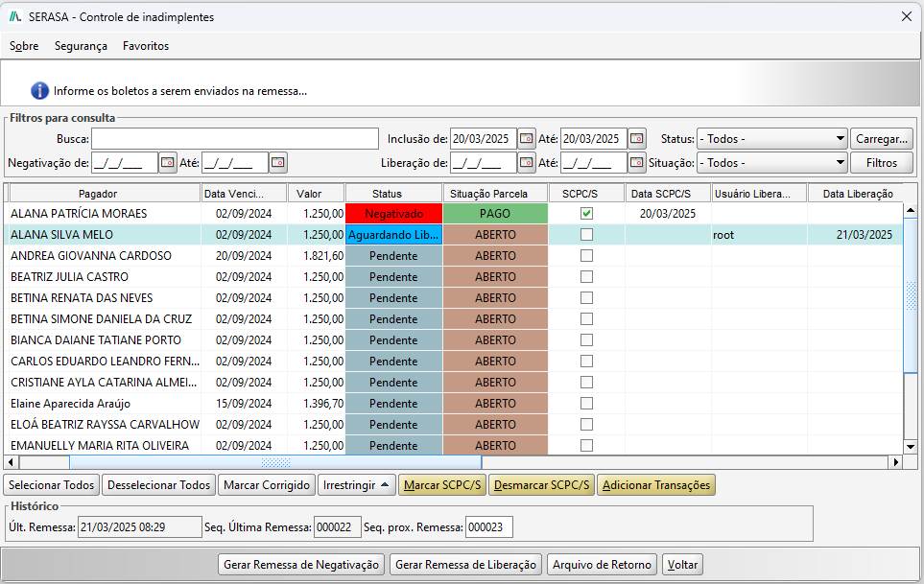Click the Inclusão de date field
This screenshot has width=924, height=584.
click(484, 139)
